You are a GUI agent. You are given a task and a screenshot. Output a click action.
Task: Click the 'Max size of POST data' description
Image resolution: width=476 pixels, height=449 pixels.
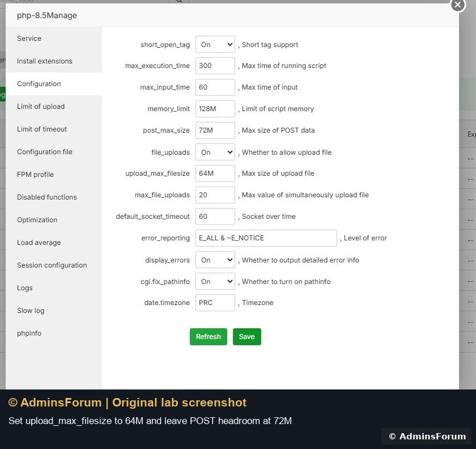[278, 130]
